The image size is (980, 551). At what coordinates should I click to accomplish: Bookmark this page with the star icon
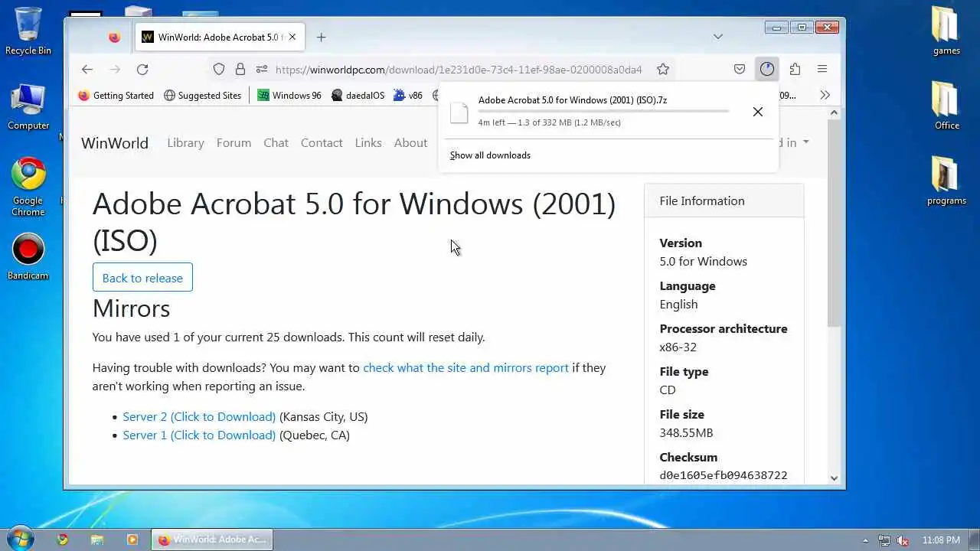pyautogui.click(x=663, y=69)
